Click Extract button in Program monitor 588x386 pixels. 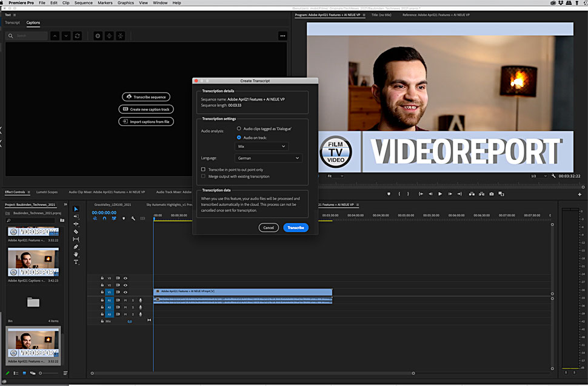[x=481, y=194]
